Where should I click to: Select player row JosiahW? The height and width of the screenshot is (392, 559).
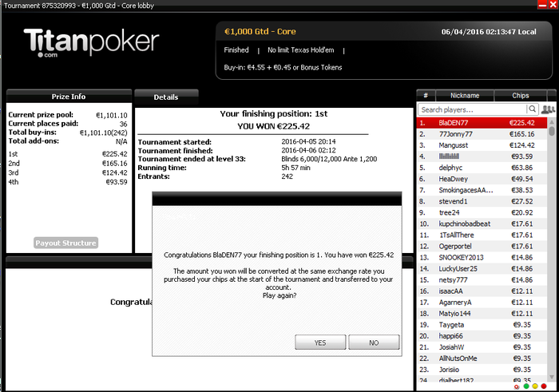coord(482,347)
